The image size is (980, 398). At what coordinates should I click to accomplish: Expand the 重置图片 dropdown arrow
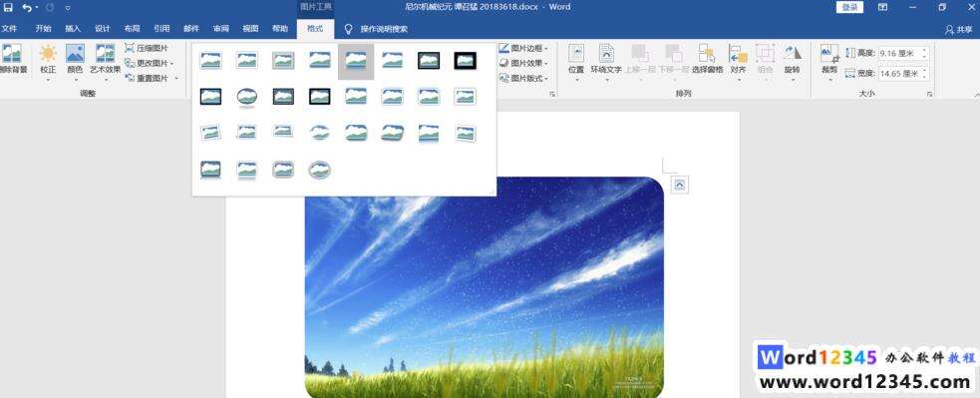click(x=176, y=78)
